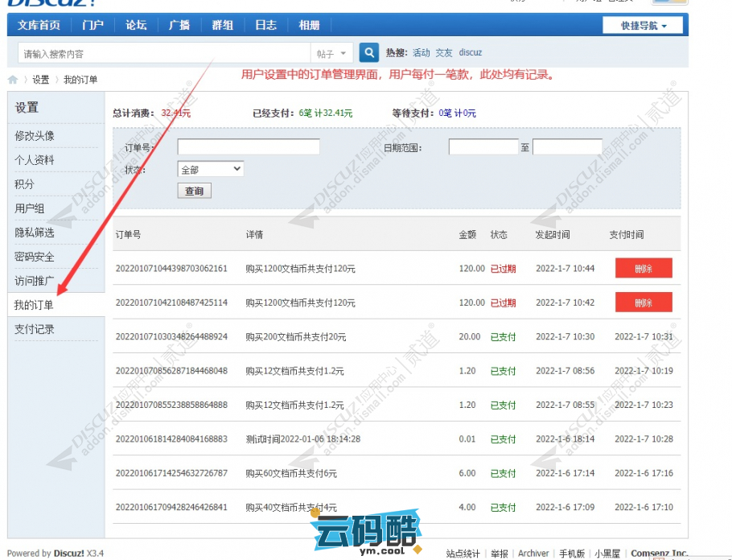
Task: Open 支付记录 payment records in sidebar
Action: (35, 329)
